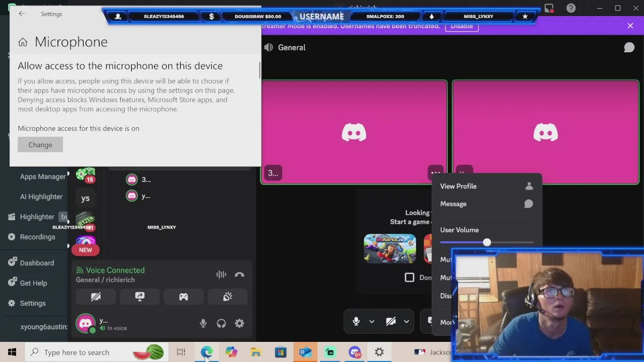Select the left pink video tile
The height and width of the screenshot is (362, 644).
click(354, 132)
